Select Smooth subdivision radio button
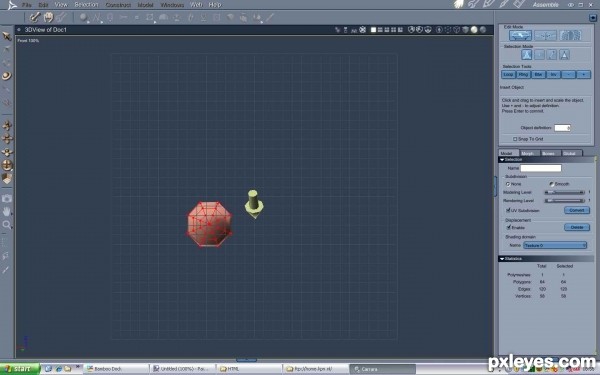Screen dimensions: 600x375 (x=551, y=184)
